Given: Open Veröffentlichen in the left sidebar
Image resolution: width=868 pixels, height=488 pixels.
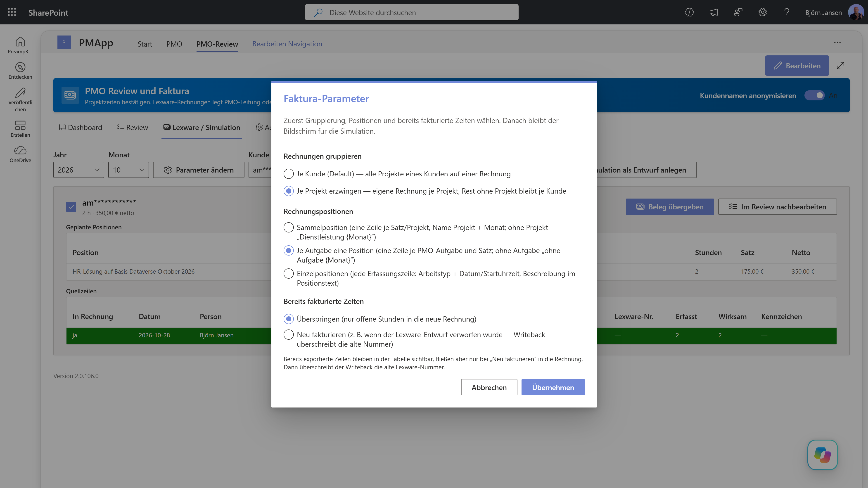Looking at the screenshot, I should point(20,100).
